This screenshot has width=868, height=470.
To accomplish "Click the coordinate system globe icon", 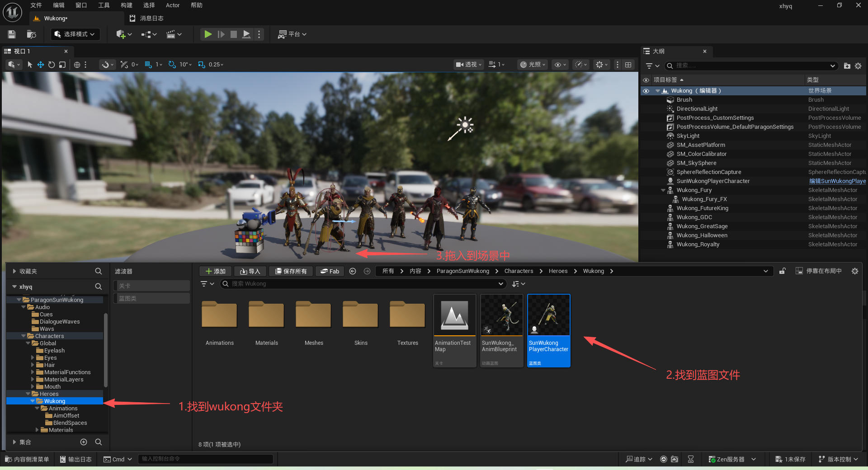I will pos(77,65).
